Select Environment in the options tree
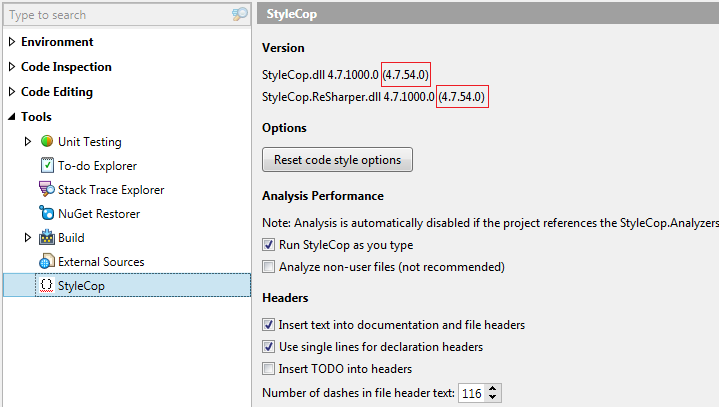 pyautogui.click(x=57, y=42)
